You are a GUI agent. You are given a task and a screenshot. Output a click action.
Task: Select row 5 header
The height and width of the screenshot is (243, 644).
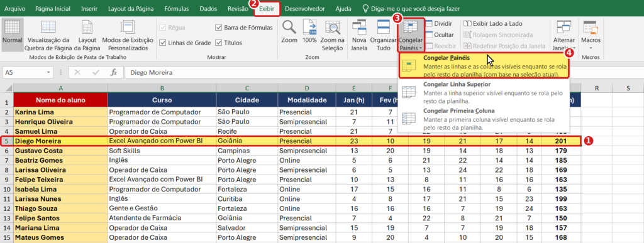point(6,141)
